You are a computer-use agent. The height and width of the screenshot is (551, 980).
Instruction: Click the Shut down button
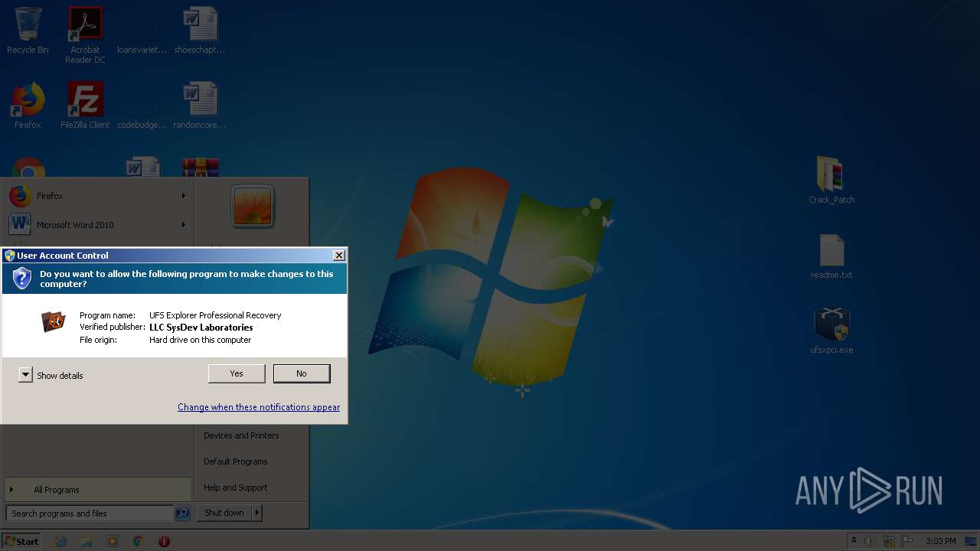[224, 513]
